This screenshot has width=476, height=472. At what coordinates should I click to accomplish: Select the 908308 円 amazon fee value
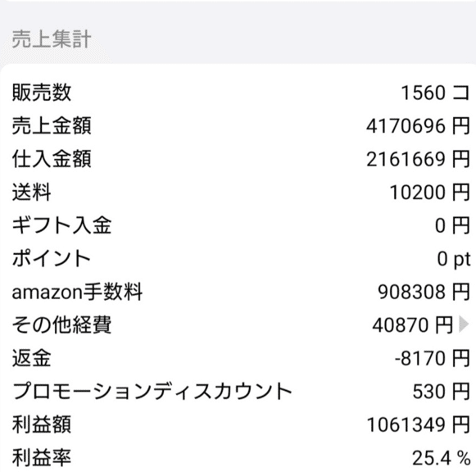[424, 292]
